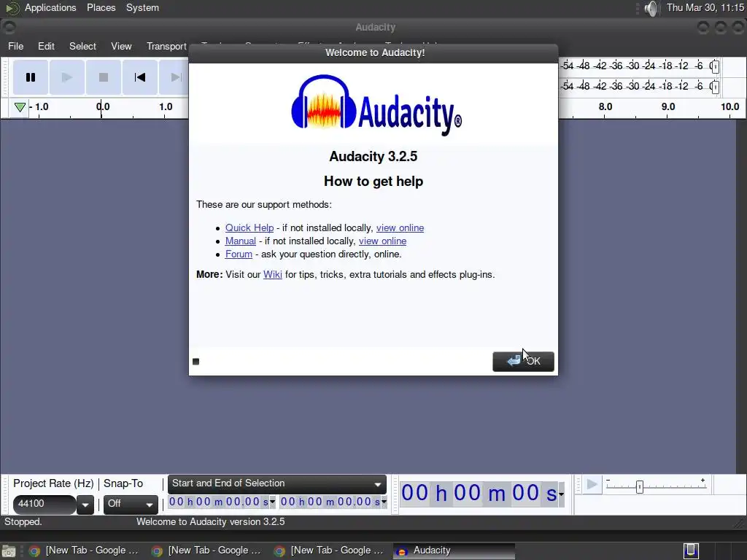Click the volume speaker icon in top panel
This screenshot has height=560, width=747.
click(651, 8)
